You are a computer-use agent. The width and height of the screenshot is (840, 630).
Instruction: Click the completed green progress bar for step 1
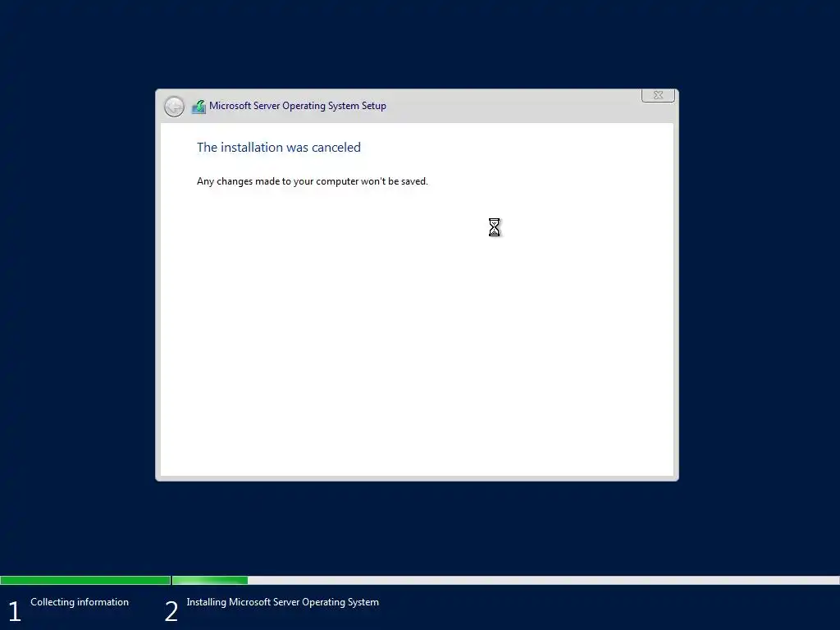pyautogui.click(x=85, y=580)
